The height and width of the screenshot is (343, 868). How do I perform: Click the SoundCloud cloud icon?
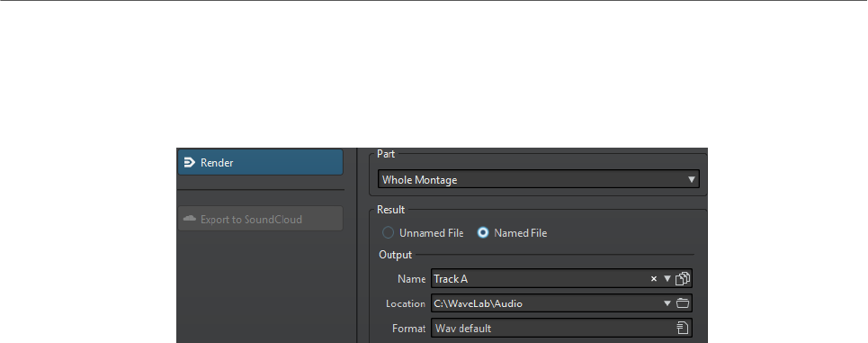[x=189, y=219]
